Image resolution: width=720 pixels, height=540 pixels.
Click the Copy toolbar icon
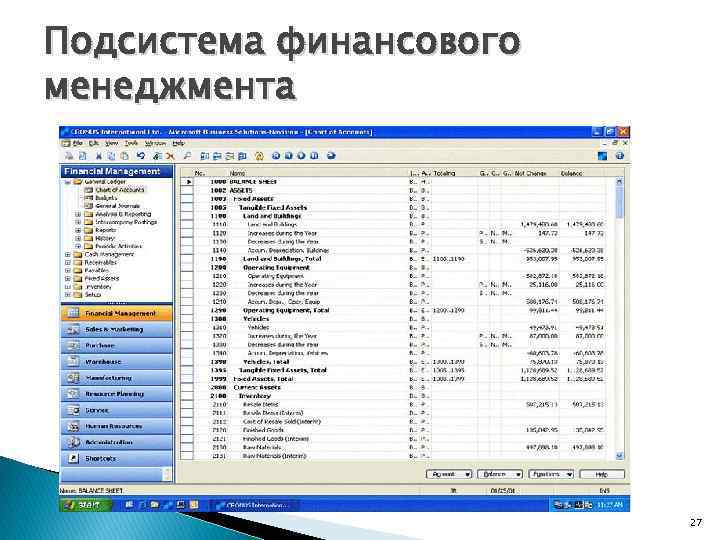(111, 156)
